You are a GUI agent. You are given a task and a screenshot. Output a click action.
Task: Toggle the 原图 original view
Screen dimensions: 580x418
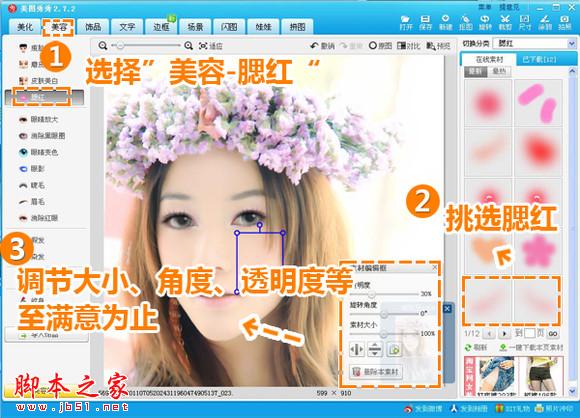380,46
